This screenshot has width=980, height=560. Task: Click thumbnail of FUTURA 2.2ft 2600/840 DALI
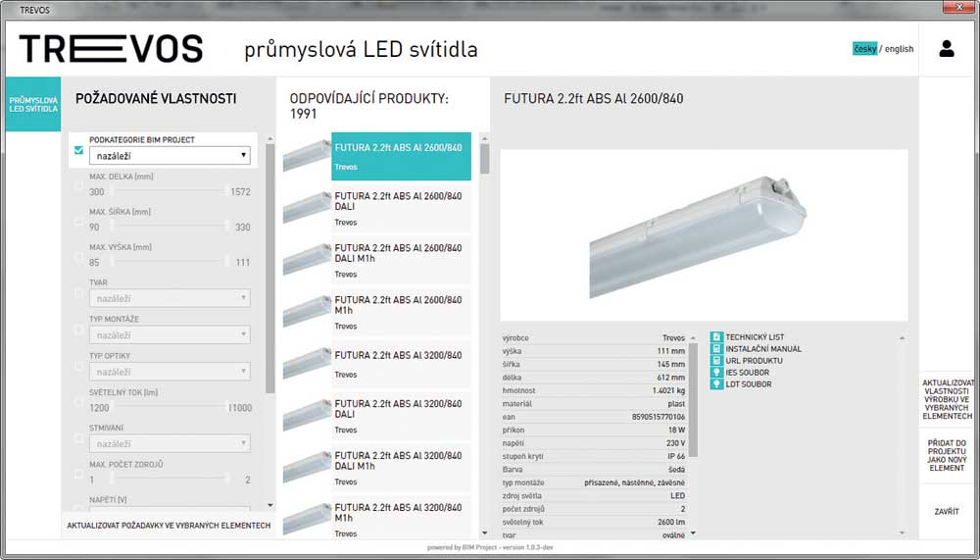pos(307,207)
